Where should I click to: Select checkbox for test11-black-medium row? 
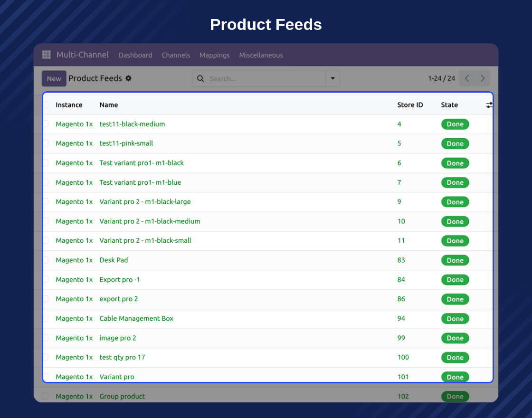tap(45, 124)
